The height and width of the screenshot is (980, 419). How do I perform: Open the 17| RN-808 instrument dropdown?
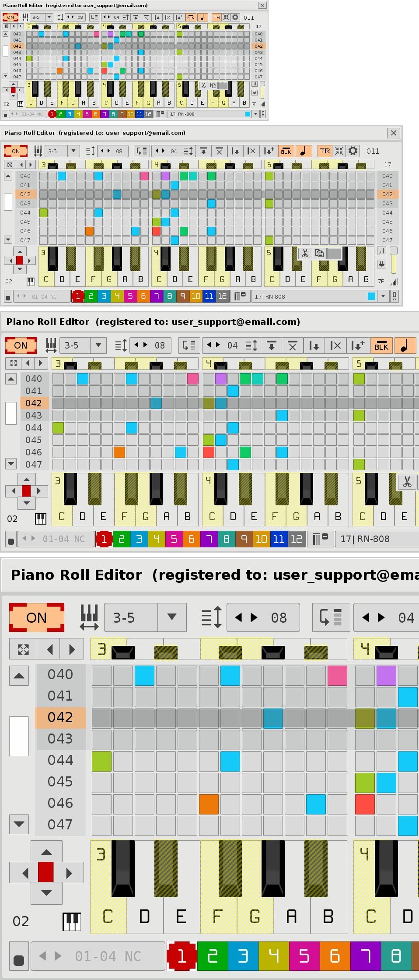[383, 296]
